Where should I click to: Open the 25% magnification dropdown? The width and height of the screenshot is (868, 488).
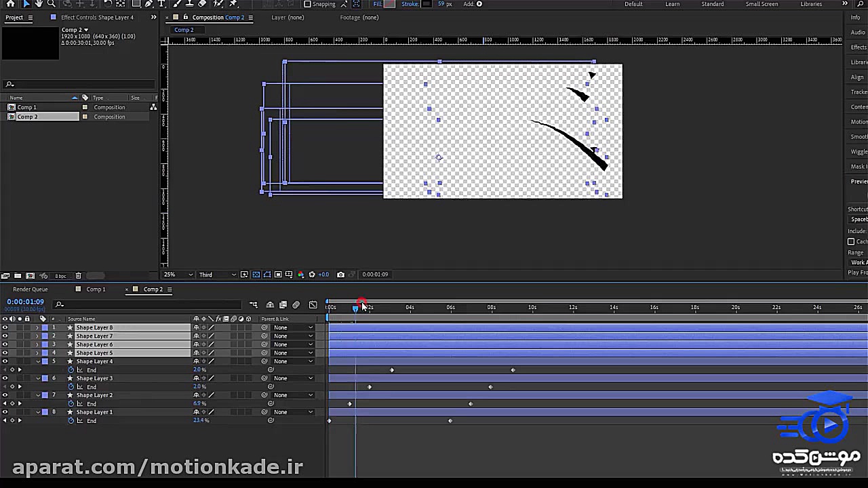178,274
